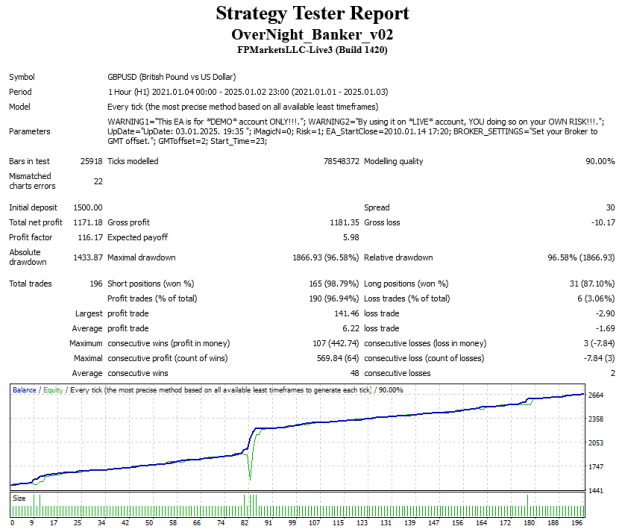
Task: Click the Every tick model description
Action: coord(243,107)
